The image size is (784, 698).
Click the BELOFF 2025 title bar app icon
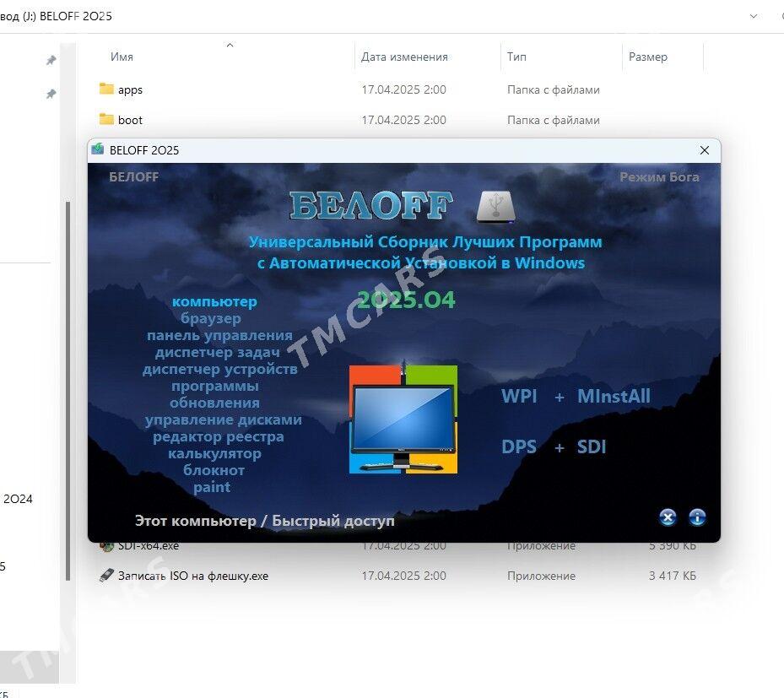point(98,149)
